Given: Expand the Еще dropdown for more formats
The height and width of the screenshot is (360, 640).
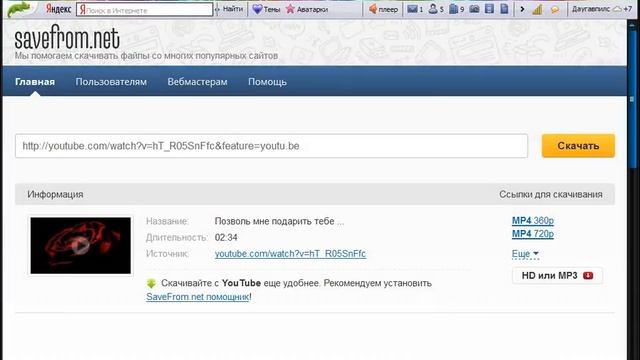Looking at the screenshot, I should tap(525, 254).
